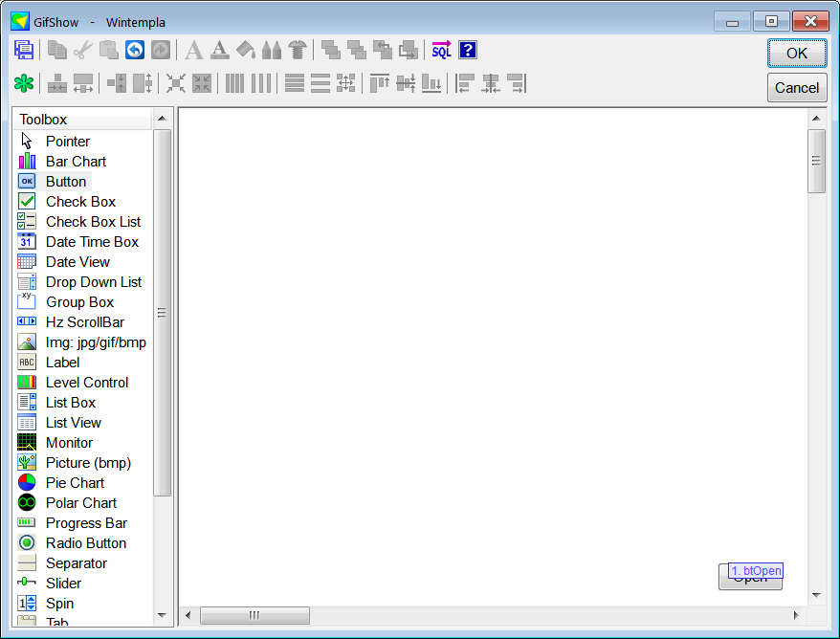Viewport: 840px width, 639px height.
Task: Click Toolbox scroll down arrow
Action: coord(162,615)
